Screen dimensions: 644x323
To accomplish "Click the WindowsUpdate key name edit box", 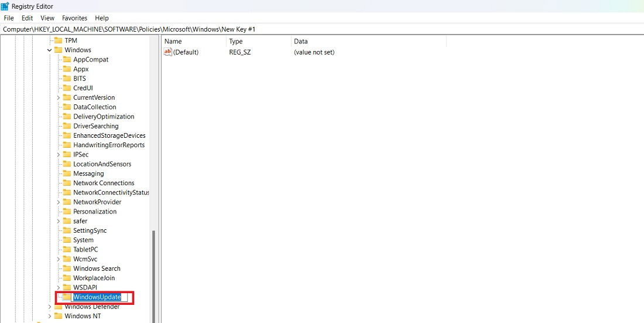I will click(100, 297).
